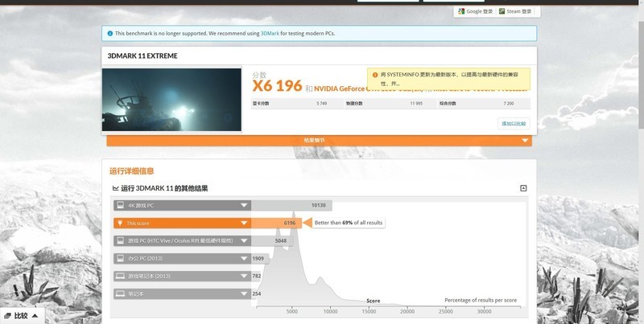Open the 比较 panel at the bottom left
644x324 pixels.
tap(22, 315)
